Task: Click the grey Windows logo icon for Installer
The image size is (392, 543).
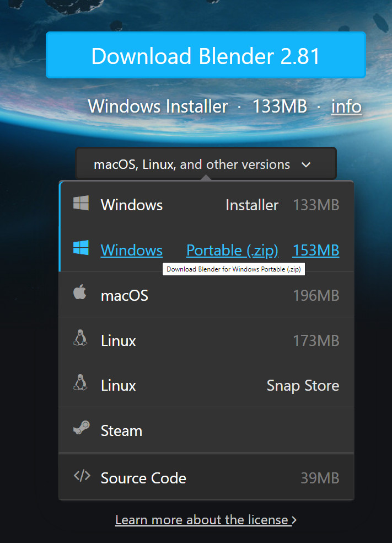Action: point(81,203)
